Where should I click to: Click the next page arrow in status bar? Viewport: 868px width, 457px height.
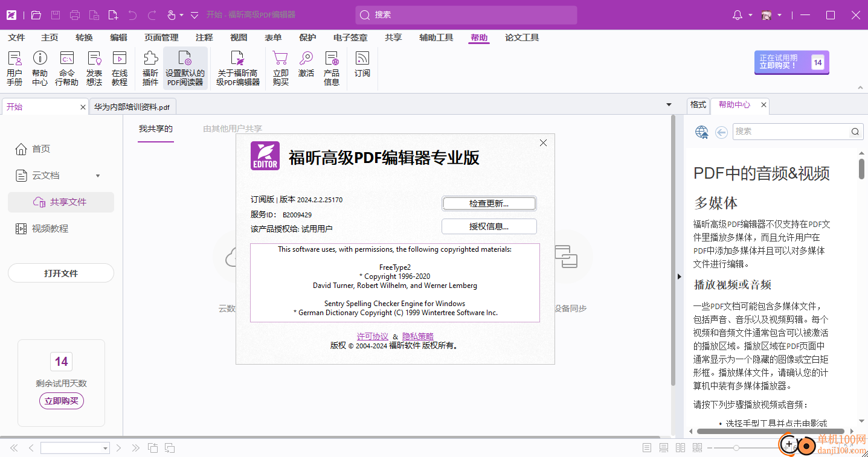119,448
